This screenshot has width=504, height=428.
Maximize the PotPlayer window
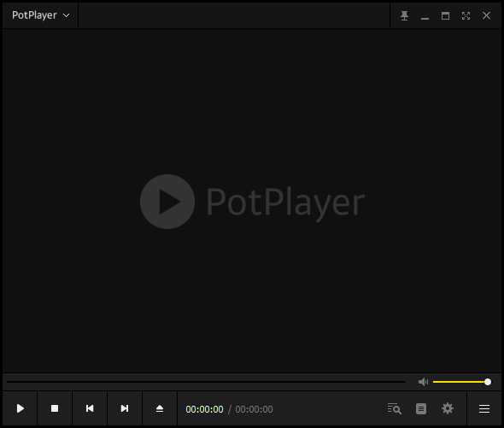(446, 15)
